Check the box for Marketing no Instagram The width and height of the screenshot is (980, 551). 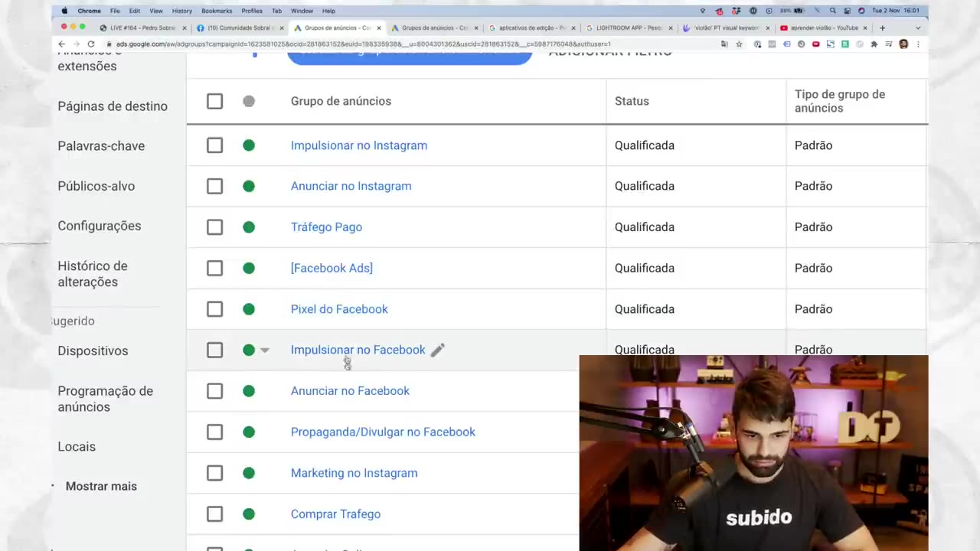coord(214,473)
